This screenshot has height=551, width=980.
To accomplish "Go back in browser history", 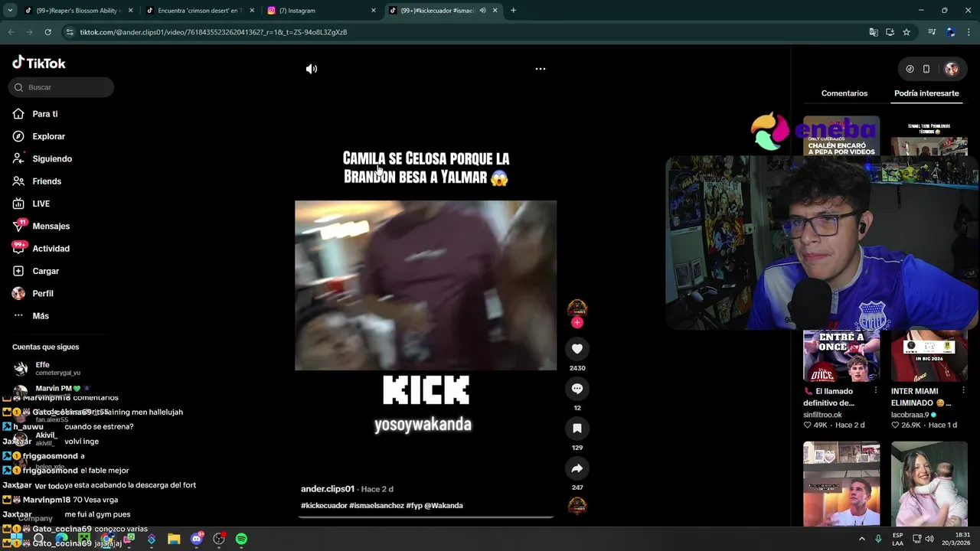I will click(x=11, y=32).
